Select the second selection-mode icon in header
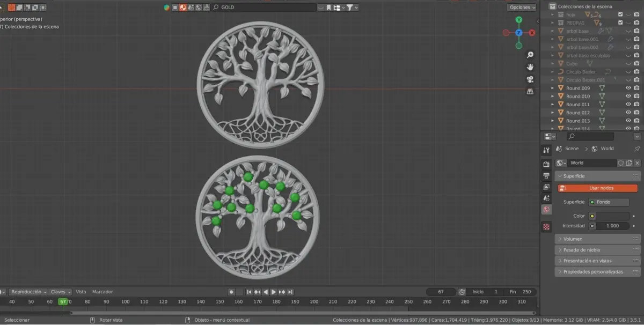This screenshot has height=325, width=644. tap(19, 8)
